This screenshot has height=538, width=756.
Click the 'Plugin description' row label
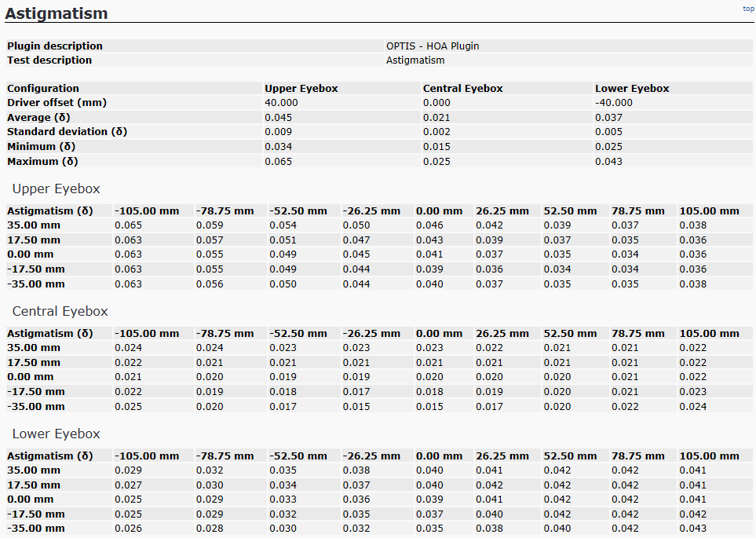click(x=55, y=46)
